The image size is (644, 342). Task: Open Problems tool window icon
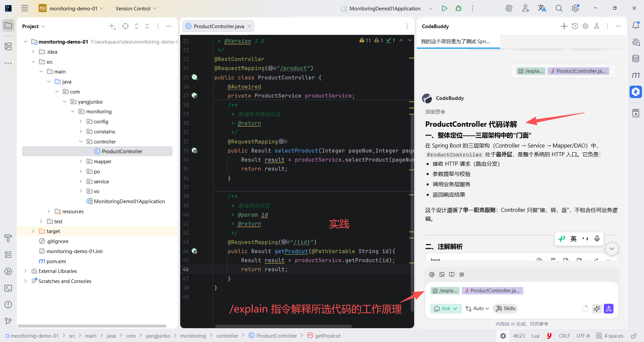click(8, 304)
